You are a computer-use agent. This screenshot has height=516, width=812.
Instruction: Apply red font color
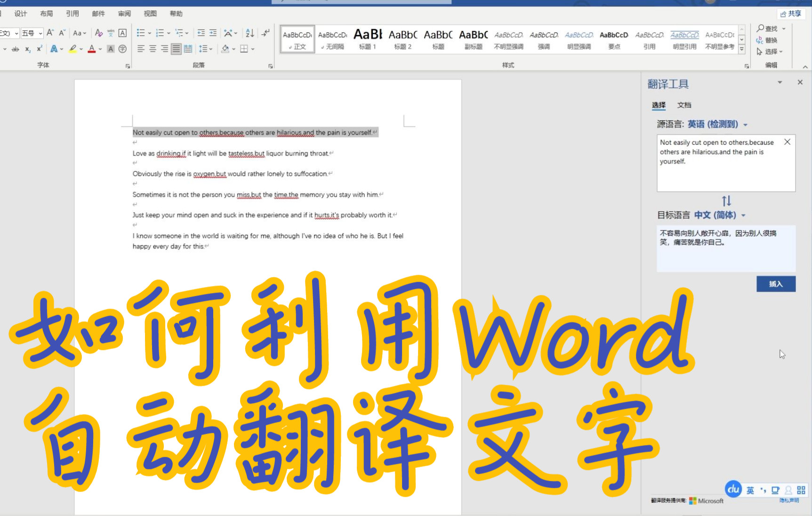92,48
